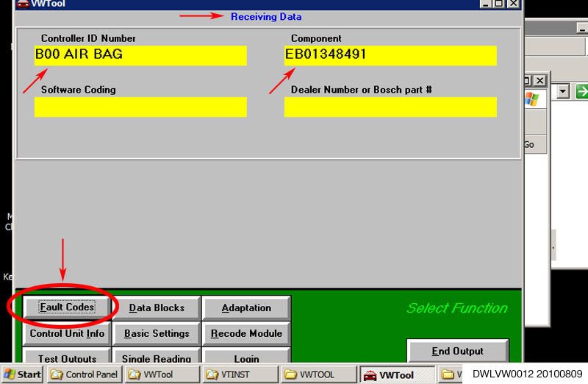This screenshot has width=588, height=384.
Task: Select Basic Settings
Action: point(157,333)
